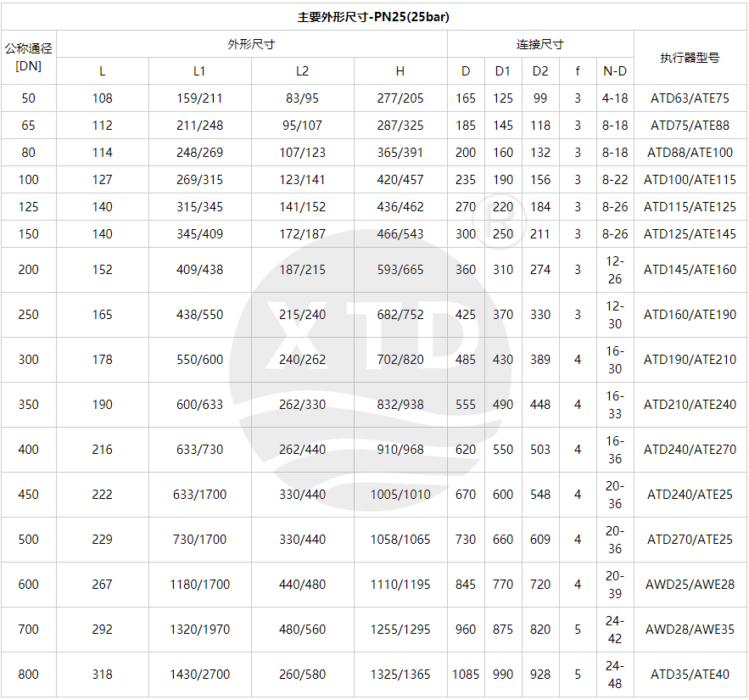Click the 593/665 height value
This screenshot has height=700, width=749.
tap(400, 270)
